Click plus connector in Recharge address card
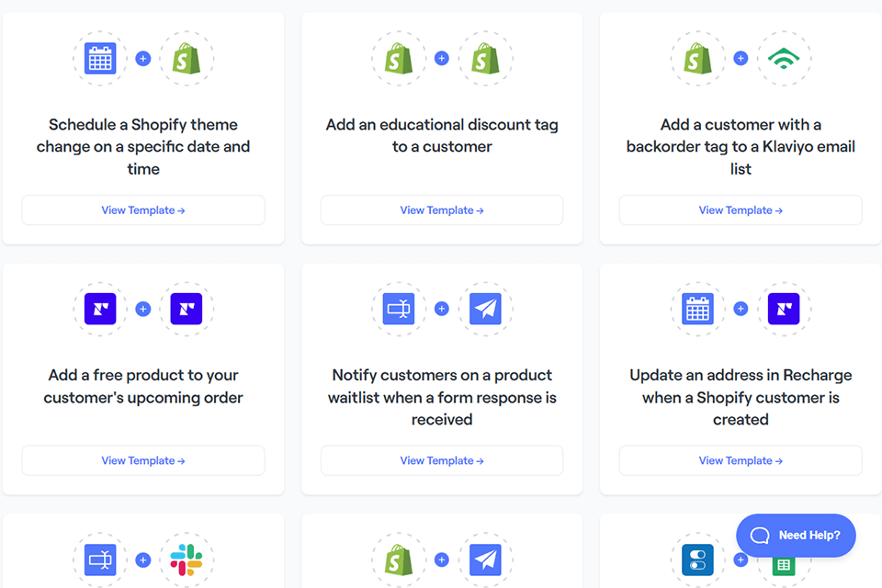Image resolution: width=882 pixels, height=588 pixels. click(741, 309)
